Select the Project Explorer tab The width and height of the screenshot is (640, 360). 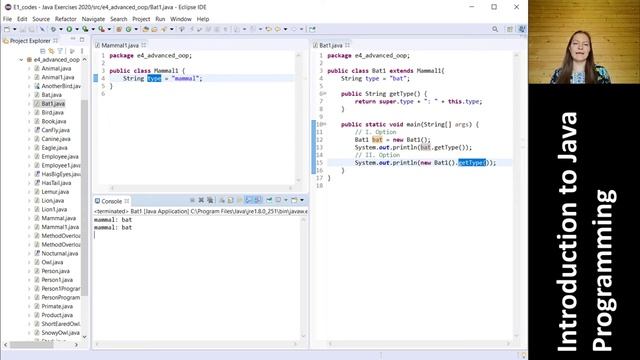coord(29,41)
